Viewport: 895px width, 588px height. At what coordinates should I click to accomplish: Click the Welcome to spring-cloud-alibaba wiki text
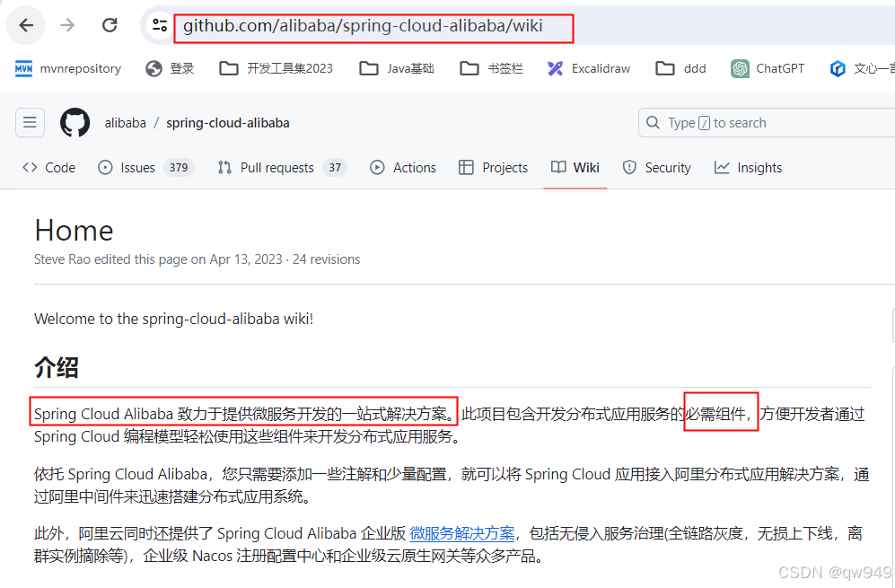click(173, 319)
